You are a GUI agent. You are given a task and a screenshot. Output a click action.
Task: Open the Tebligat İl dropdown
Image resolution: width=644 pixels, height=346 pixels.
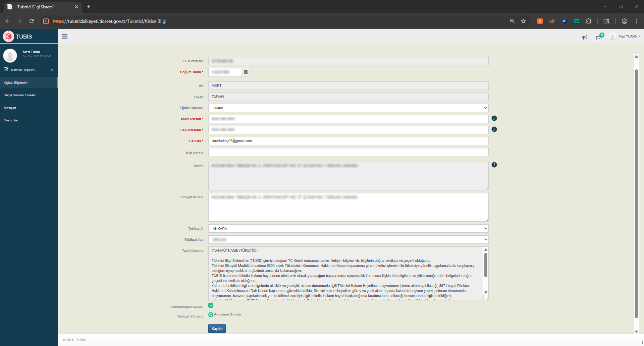click(348, 229)
